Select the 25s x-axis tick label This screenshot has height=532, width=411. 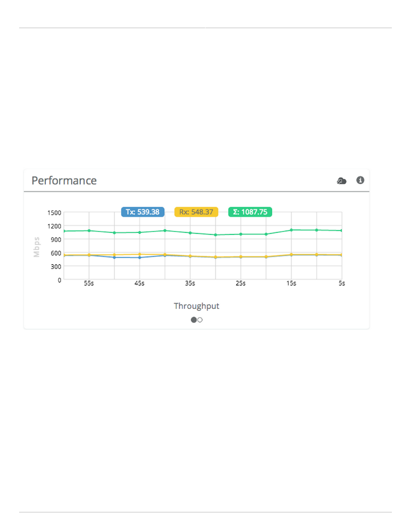click(x=240, y=283)
